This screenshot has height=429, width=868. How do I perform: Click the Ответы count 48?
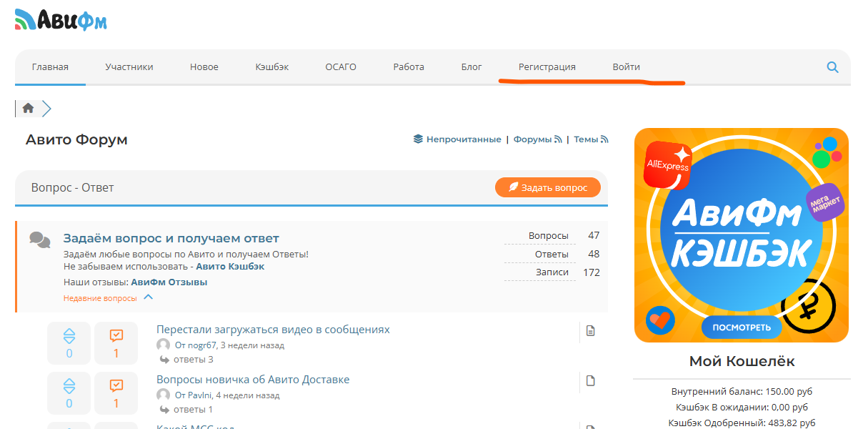[594, 254]
